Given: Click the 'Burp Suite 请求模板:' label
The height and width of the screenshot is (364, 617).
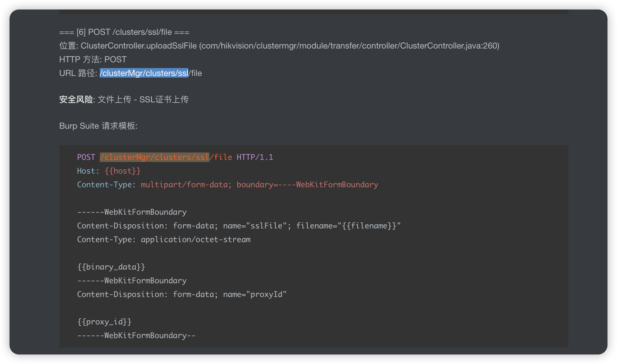Looking at the screenshot, I should [98, 126].
